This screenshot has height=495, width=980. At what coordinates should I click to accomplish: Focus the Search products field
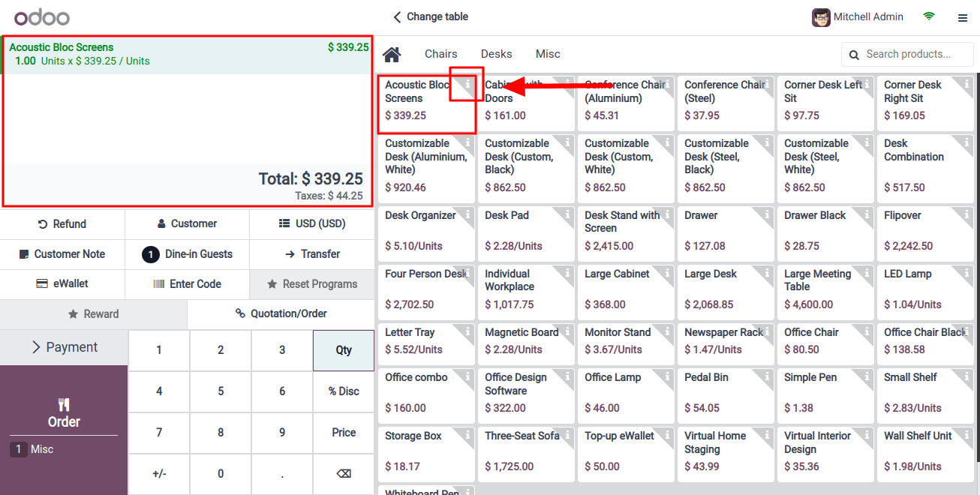tap(907, 54)
